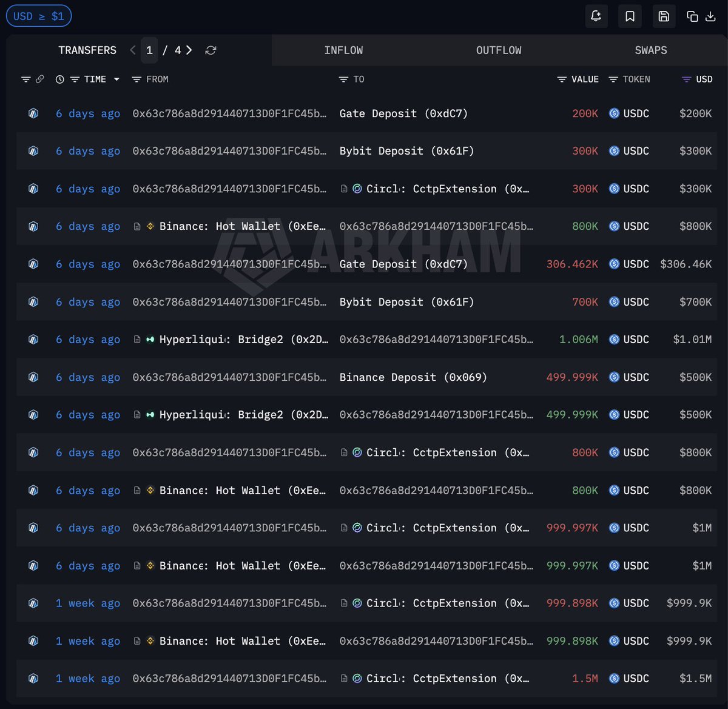The image size is (728, 709).
Task: Click the save disk icon
Action: click(664, 16)
